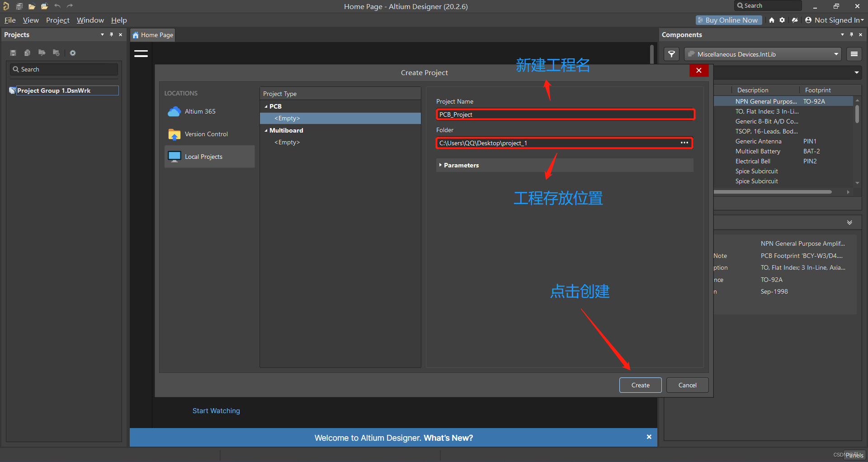
Task: Select Multiboard Empty project type
Action: point(340,142)
